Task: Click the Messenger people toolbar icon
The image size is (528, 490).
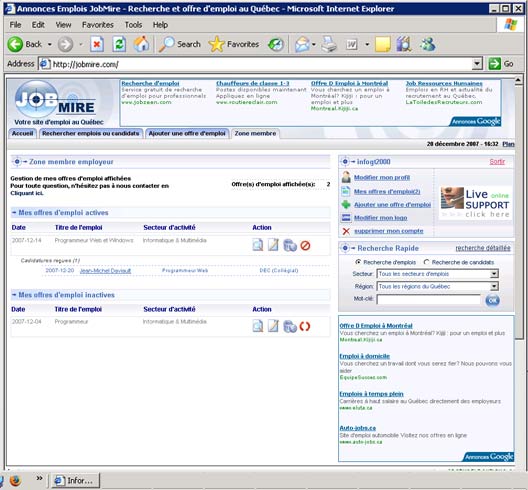Action: tap(428, 44)
